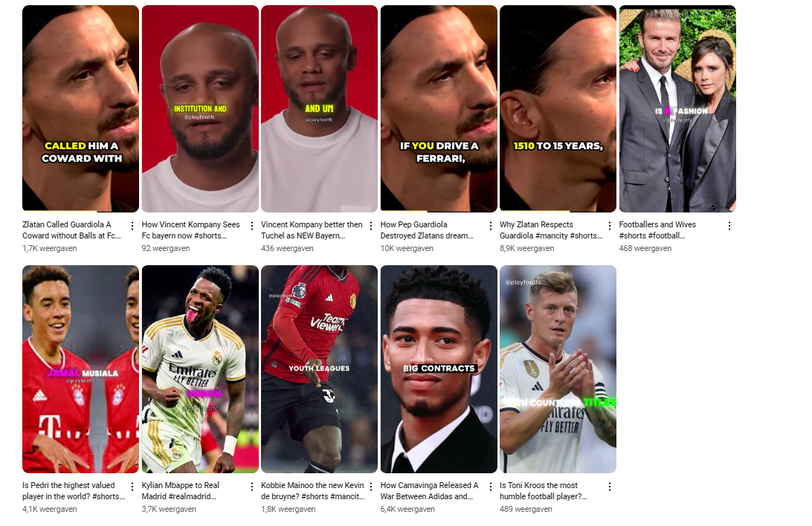The image size is (812, 526).
Task: Open options menu for Kobbie Mainoo short
Action: point(371,487)
